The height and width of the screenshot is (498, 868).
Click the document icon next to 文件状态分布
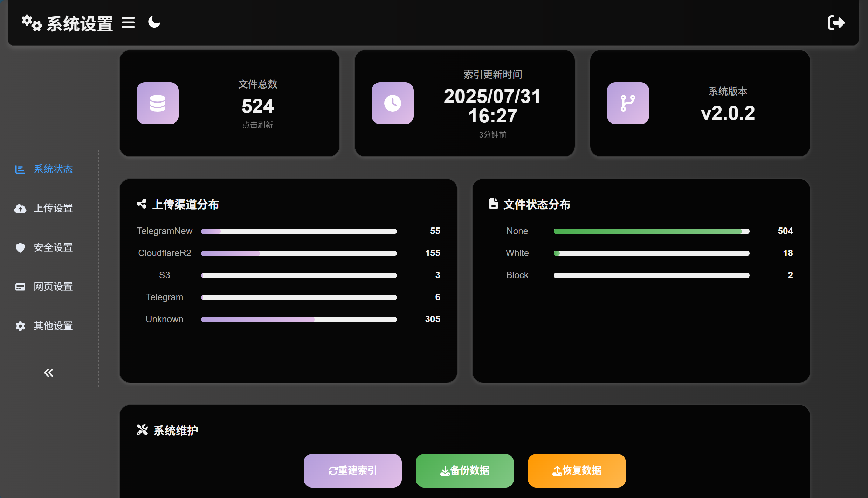click(x=493, y=204)
